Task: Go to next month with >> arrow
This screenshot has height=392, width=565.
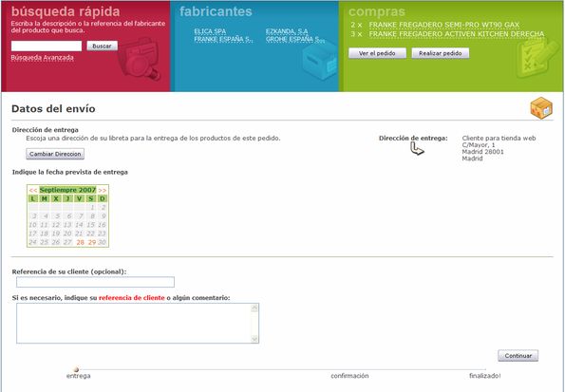Action: click(103, 190)
